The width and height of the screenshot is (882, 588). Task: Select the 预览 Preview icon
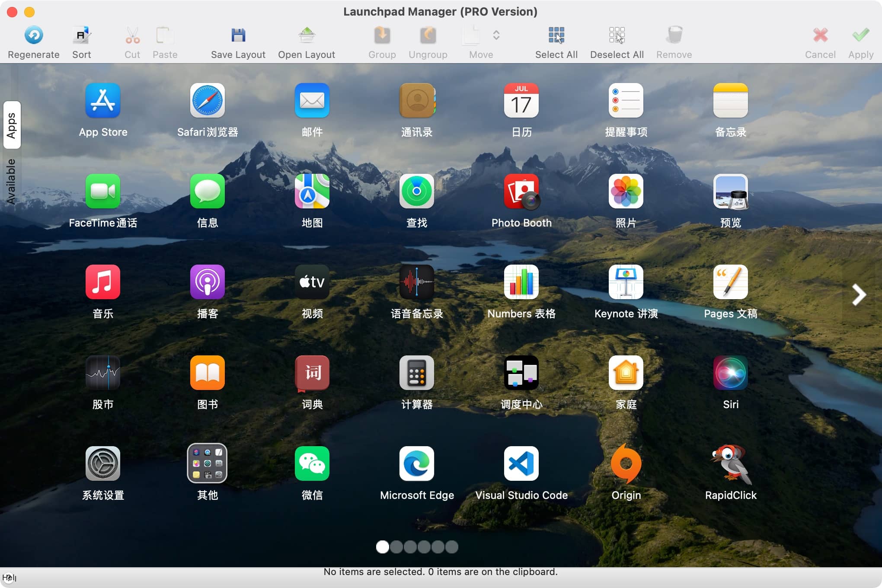[731, 191]
